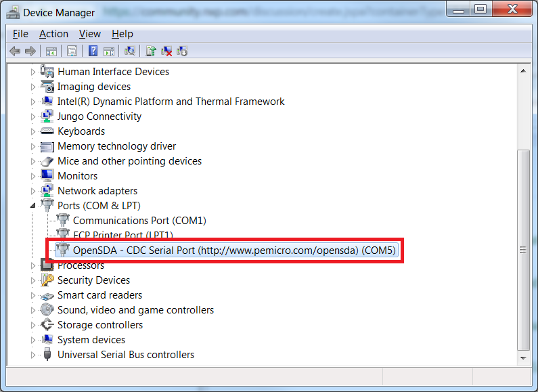Open the File menu

[x=20, y=34]
